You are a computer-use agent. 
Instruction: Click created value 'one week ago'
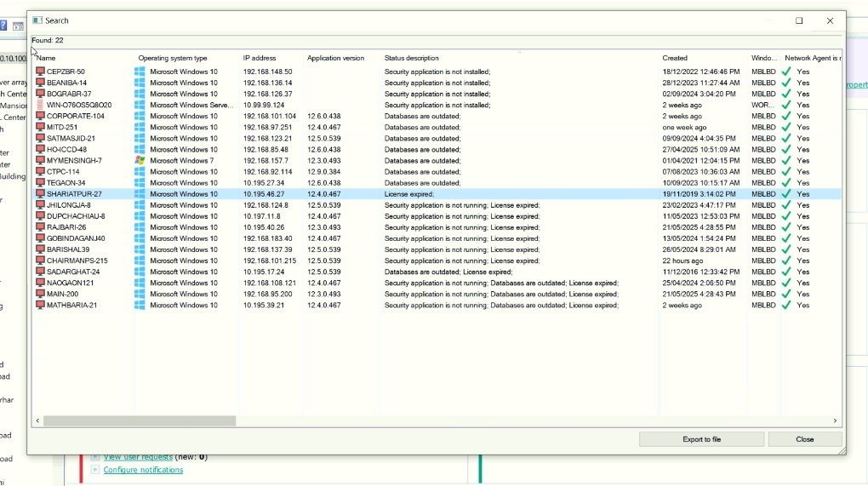click(684, 128)
